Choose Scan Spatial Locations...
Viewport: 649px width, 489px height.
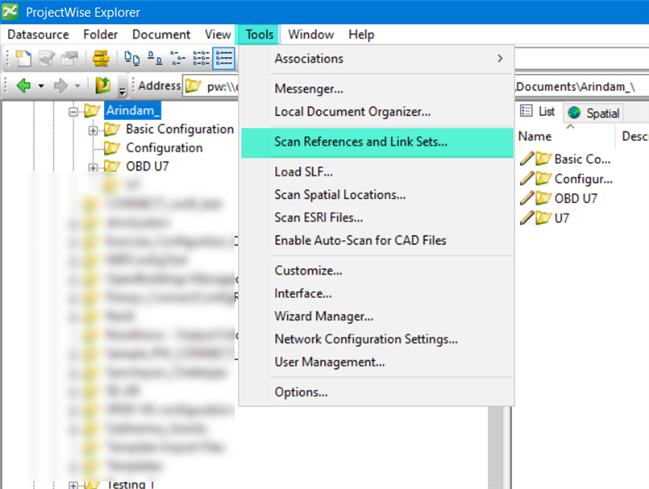pyautogui.click(x=377, y=195)
